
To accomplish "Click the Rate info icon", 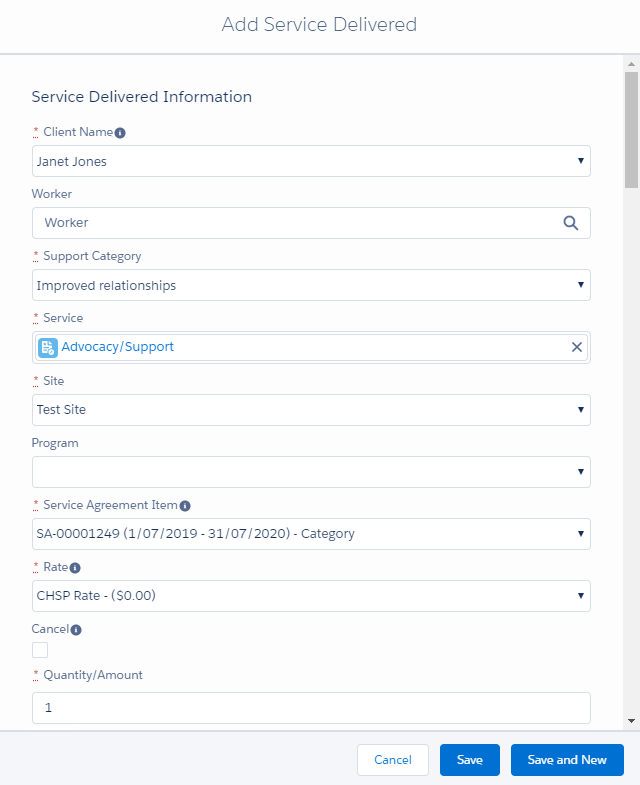I will 75,568.
